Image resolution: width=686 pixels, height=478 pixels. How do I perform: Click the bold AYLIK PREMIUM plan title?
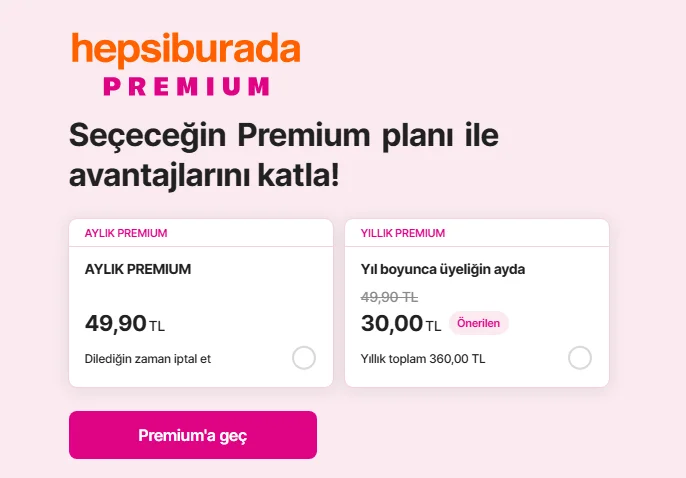click(x=138, y=269)
